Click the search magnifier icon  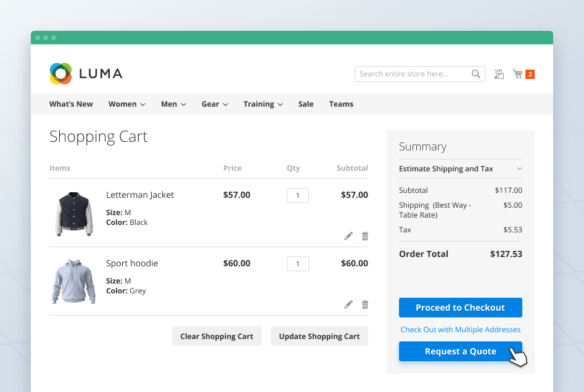(x=475, y=74)
